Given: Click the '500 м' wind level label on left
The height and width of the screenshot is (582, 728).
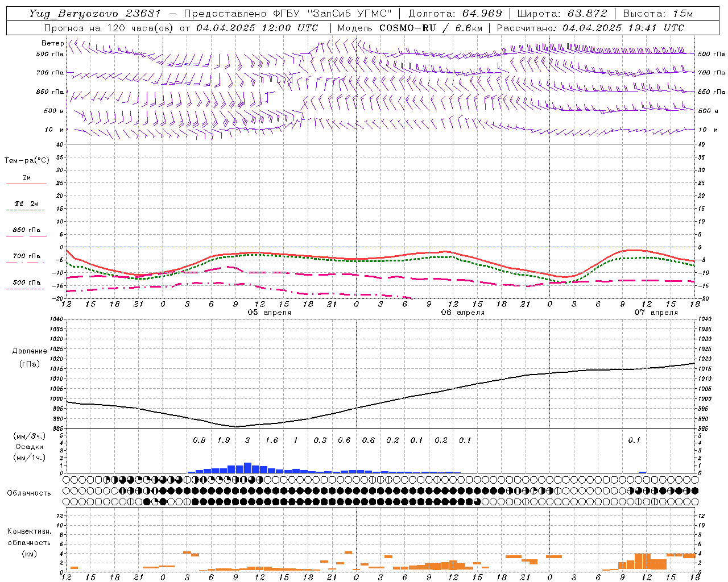Looking at the screenshot, I should [54, 111].
